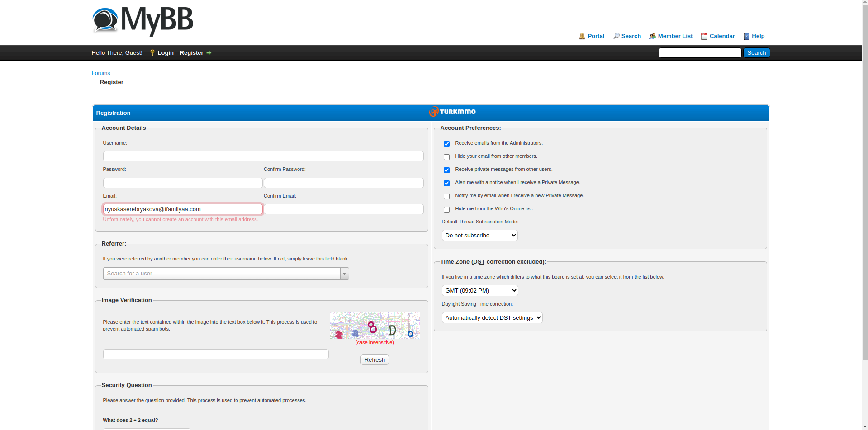Click the image verification text box
Viewport: 868px width, 430px height.
(x=216, y=354)
